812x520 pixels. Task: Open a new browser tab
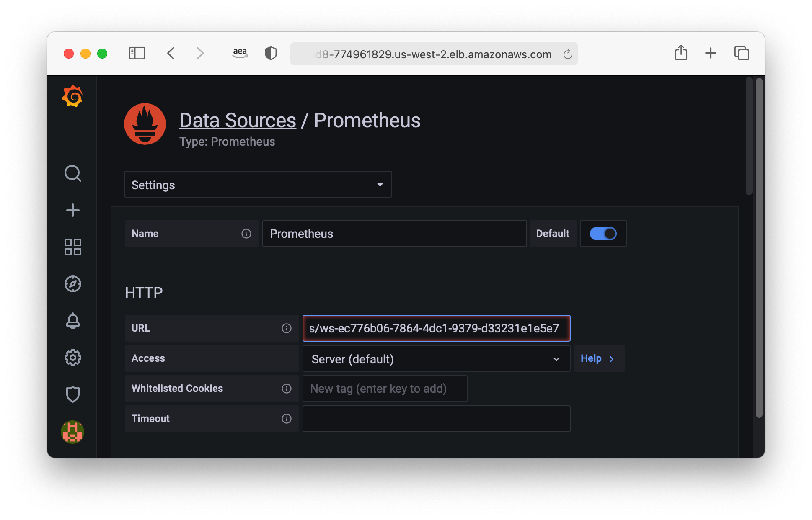[711, 53]
